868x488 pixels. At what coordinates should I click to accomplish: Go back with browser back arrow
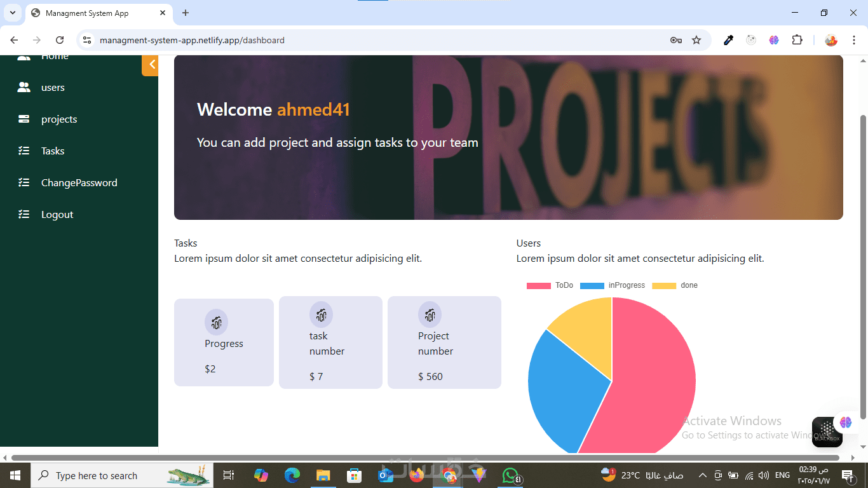click(14, 40)
